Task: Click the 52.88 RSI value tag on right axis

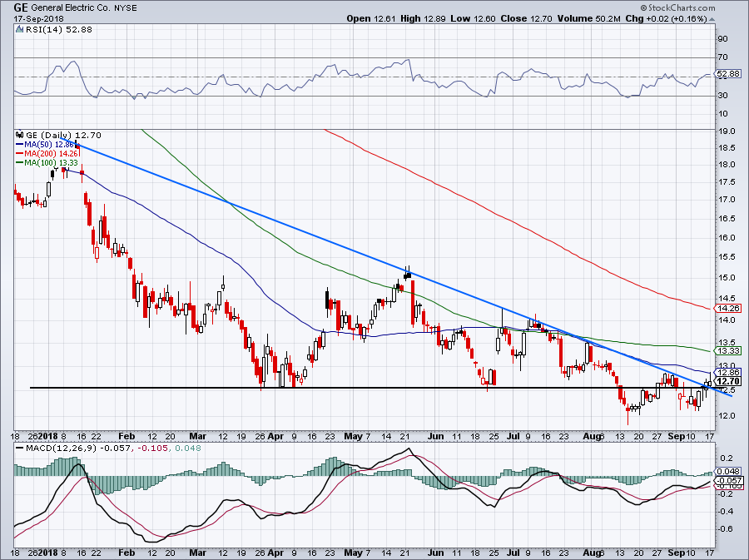Action: (x=728, y=73)
